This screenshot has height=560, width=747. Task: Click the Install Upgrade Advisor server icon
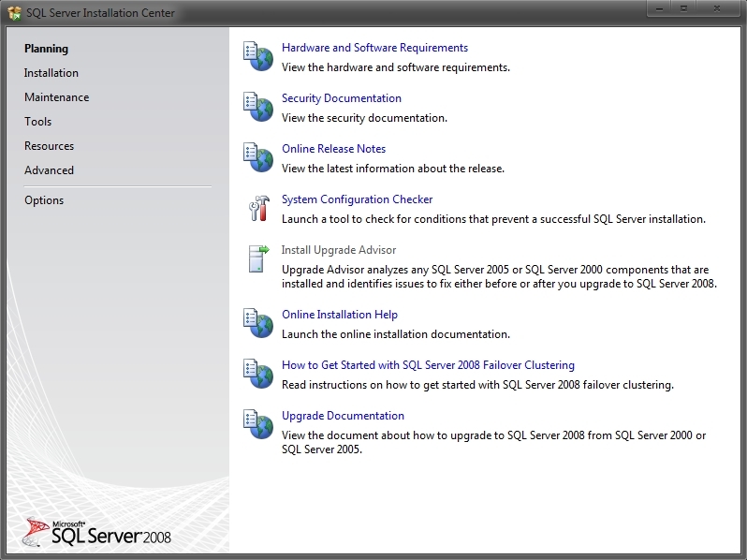[258, 258]
